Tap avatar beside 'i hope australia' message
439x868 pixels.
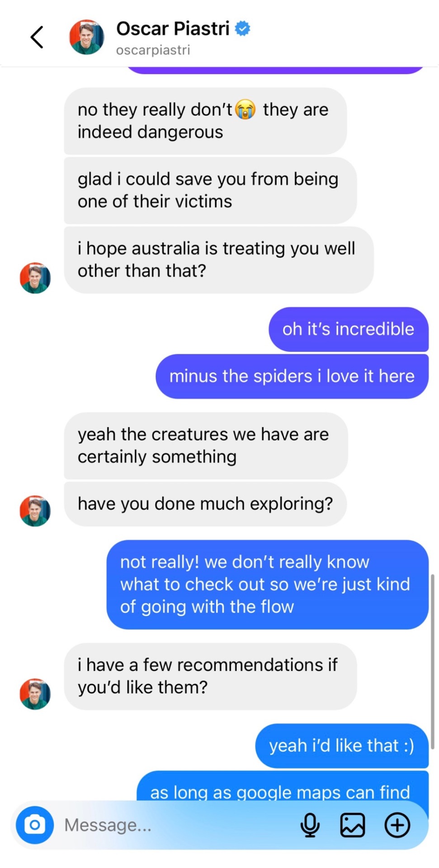tap(35, 278)
